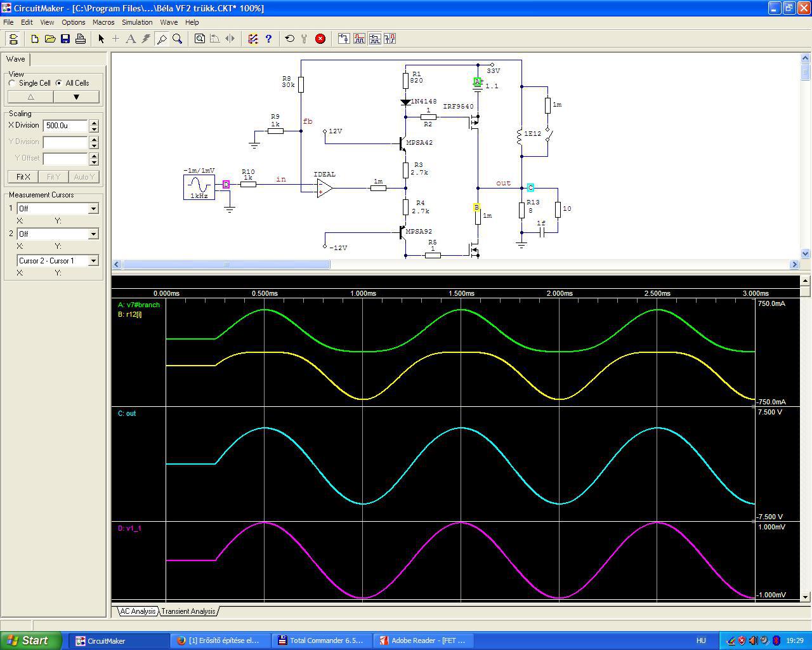
Task: Select the All Cells radio button
Action: 59,83
